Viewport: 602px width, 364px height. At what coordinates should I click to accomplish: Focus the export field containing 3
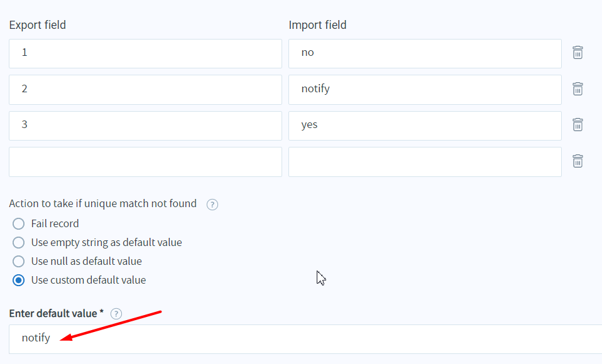tap(145, 126)
